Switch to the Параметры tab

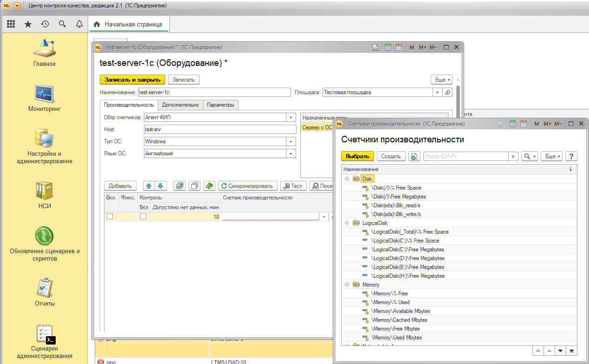[x=220, y=105]
